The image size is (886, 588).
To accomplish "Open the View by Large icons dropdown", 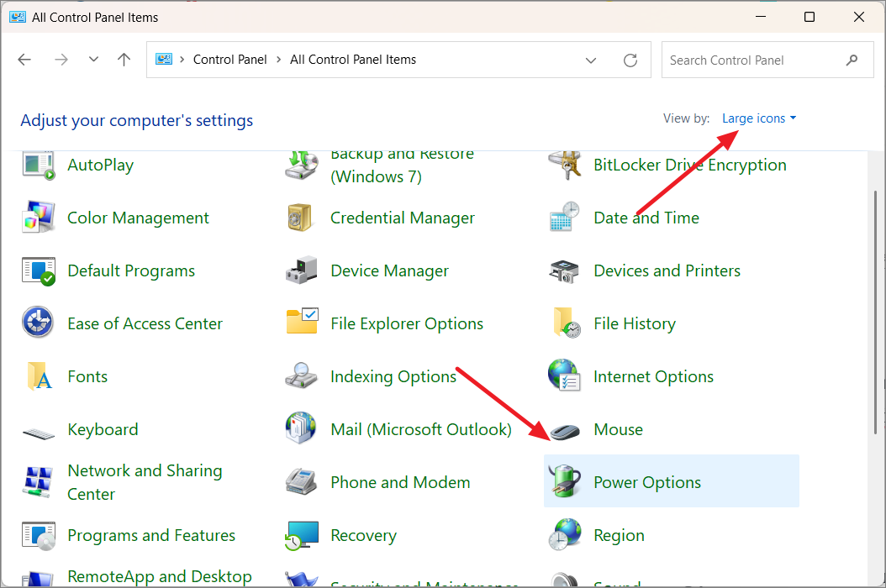I will click(759, 118).
